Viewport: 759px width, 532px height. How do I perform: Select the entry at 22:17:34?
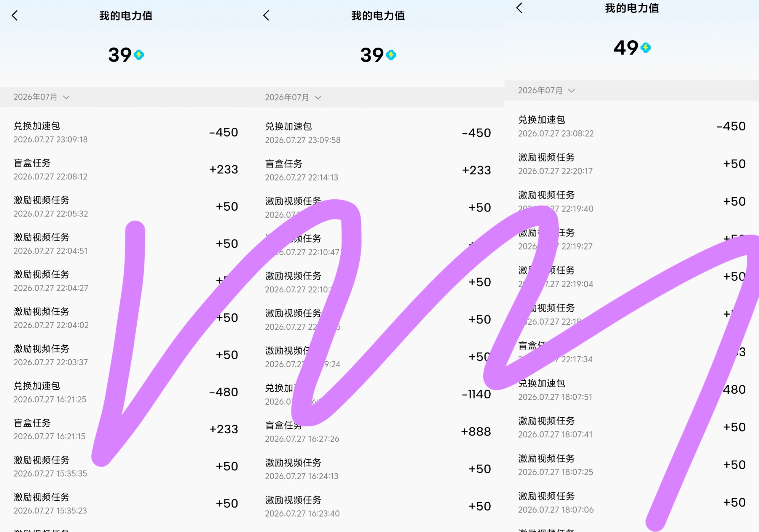632,352
